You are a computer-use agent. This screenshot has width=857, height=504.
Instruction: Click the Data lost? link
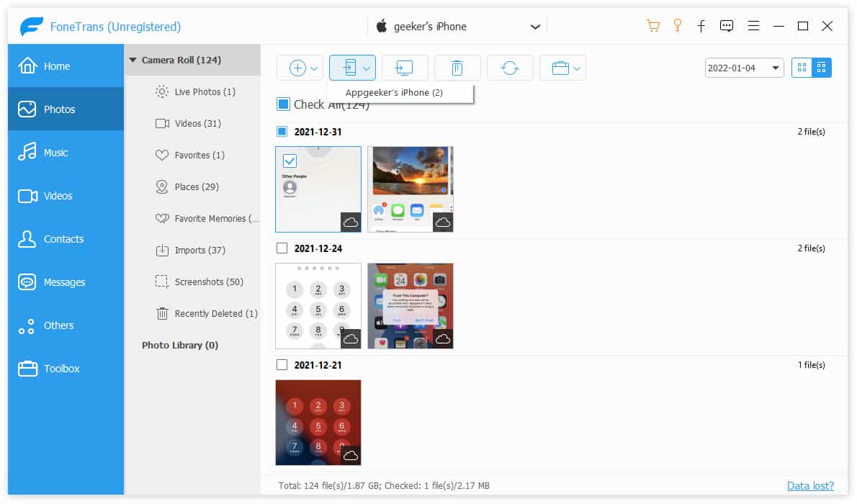pos(811,485)
